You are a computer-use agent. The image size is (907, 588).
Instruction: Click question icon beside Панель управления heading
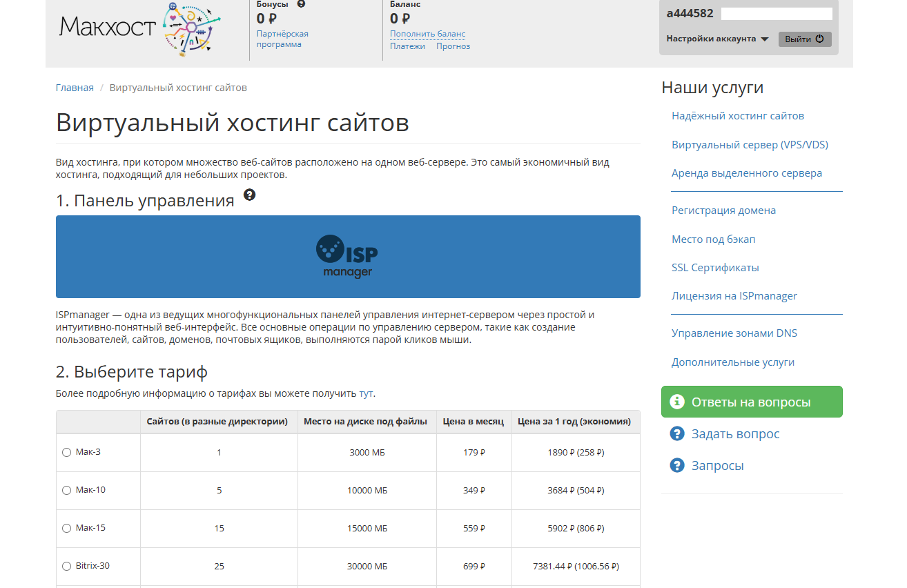[x=249, y=195]
